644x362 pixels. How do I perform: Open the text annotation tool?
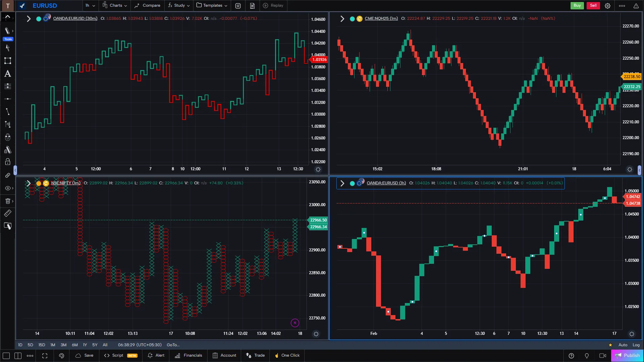[7, 74]
